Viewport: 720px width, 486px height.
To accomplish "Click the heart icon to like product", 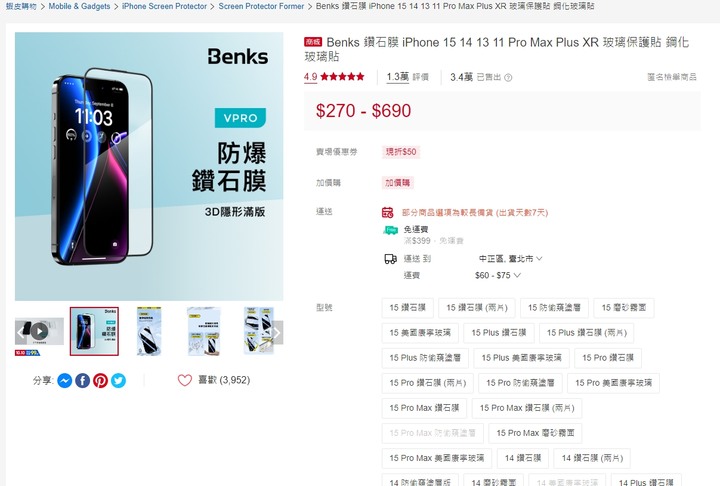I will click(185, 380).
